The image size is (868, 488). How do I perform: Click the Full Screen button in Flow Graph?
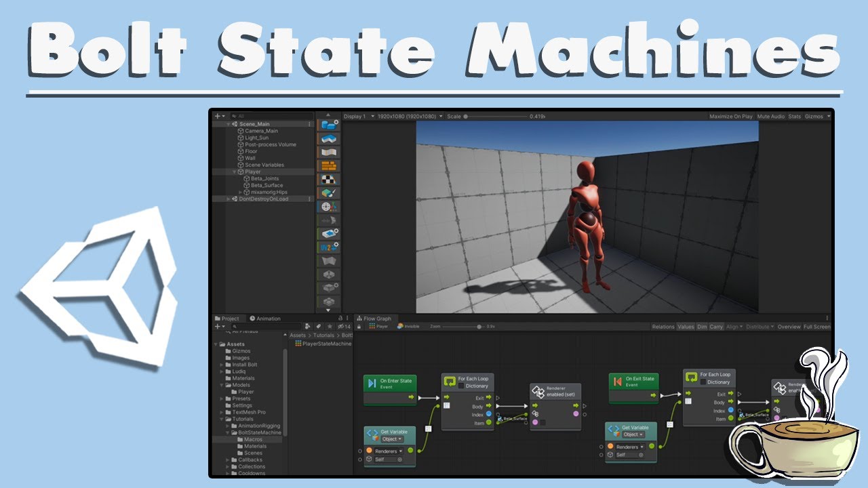817,327
